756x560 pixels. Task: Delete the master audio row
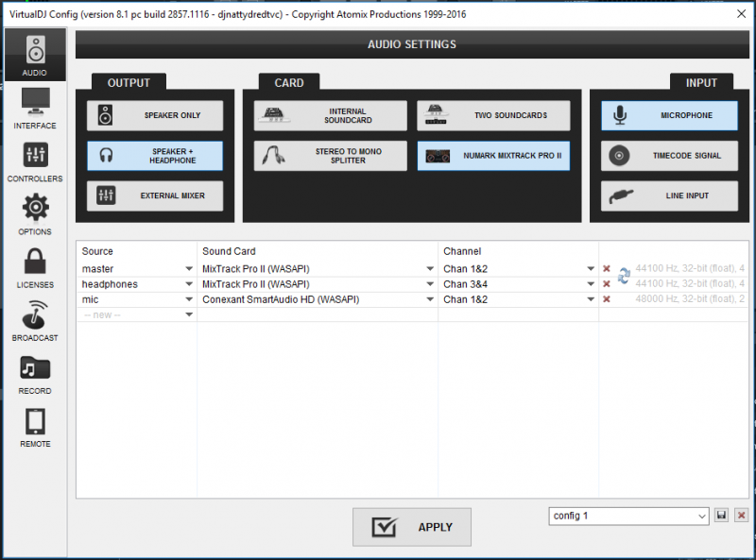[607, 269]
